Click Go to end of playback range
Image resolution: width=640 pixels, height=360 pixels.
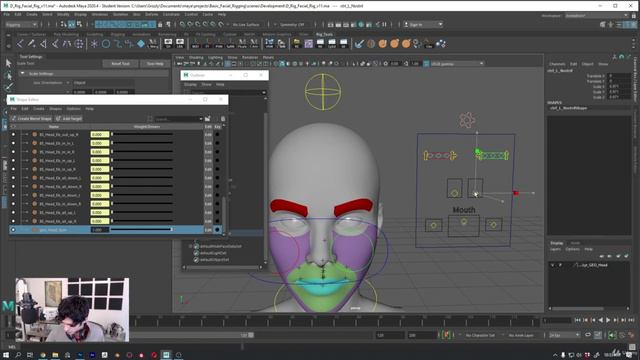pyautogui.click(x=631, y=320)
